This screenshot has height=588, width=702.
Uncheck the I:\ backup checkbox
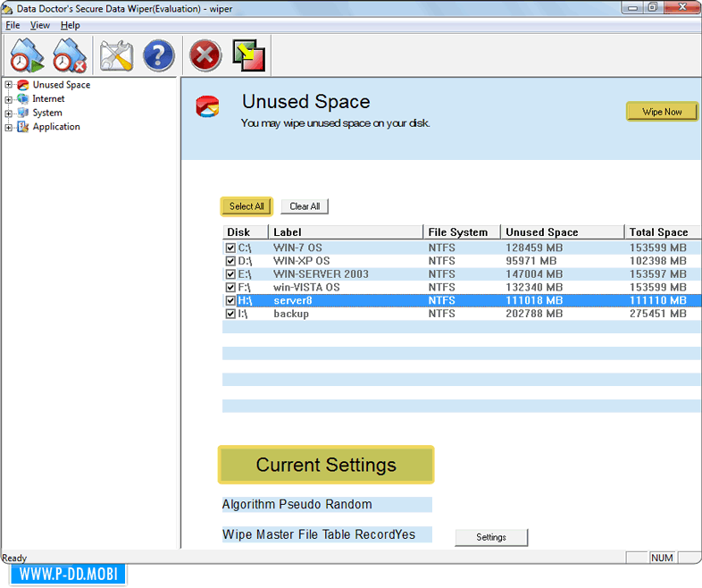click(230, 314)
